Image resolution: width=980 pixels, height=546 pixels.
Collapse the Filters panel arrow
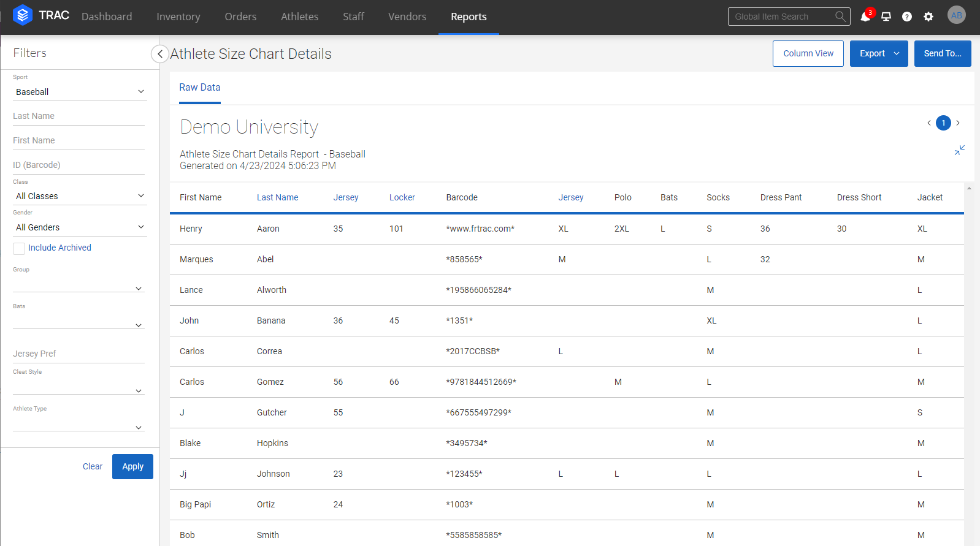(x=159, y=54)
